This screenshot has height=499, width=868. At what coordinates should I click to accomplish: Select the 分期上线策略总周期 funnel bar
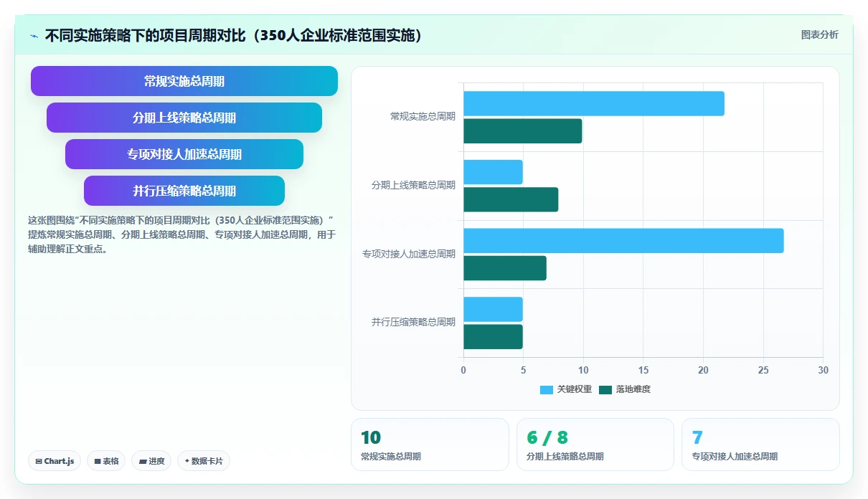click(x=184, y=118)
